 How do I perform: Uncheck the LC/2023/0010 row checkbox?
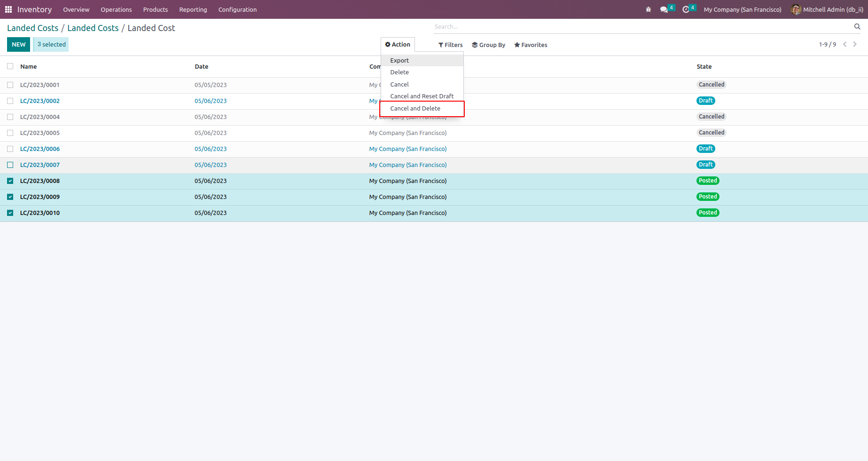pos(10,213)
